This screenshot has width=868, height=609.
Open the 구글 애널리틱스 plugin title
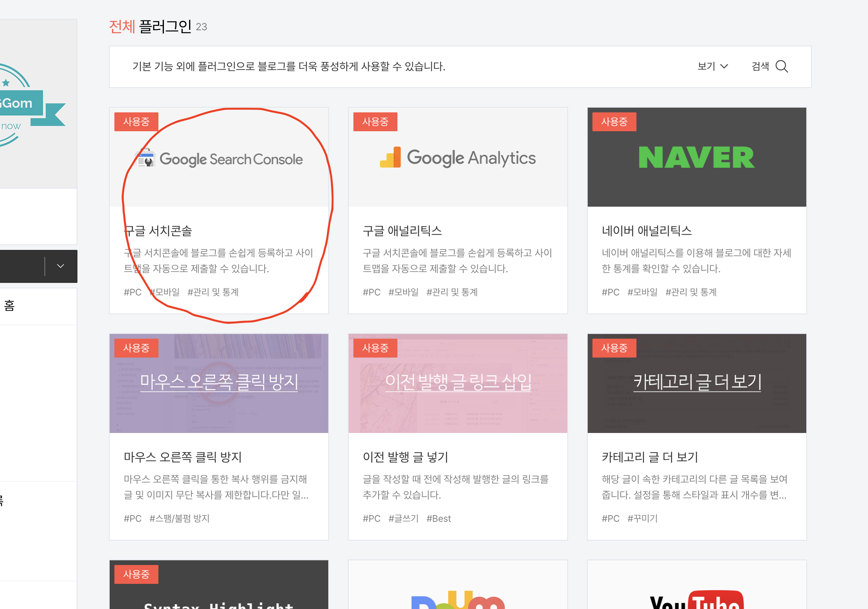click(402, 231)
